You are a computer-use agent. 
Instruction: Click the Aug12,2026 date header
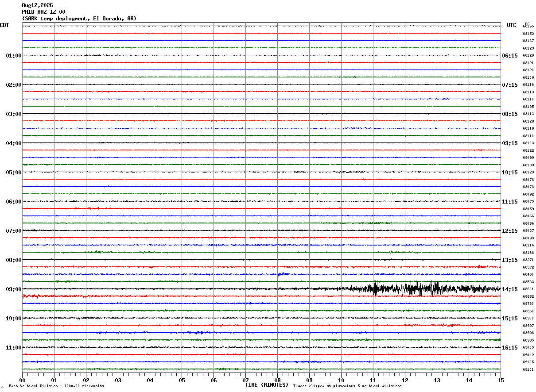pos(37,5)
